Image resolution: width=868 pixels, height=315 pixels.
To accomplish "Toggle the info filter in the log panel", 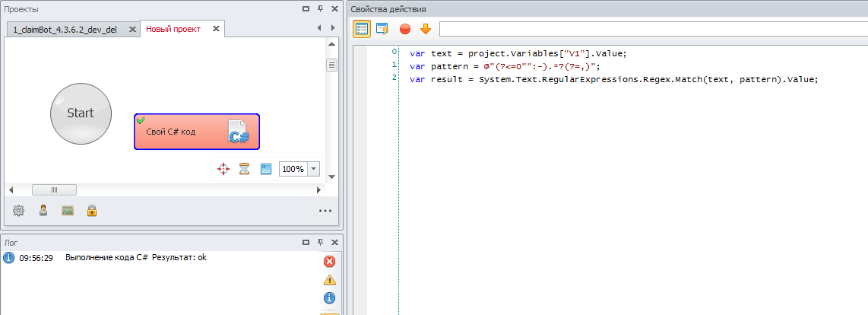I will [x=329, y=298].
